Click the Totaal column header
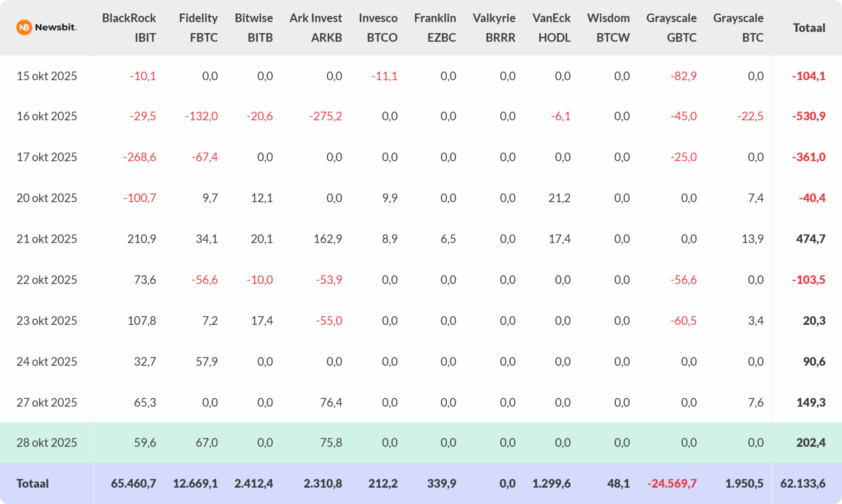Viewport: 842px width, 504px height. coord(809,28)
